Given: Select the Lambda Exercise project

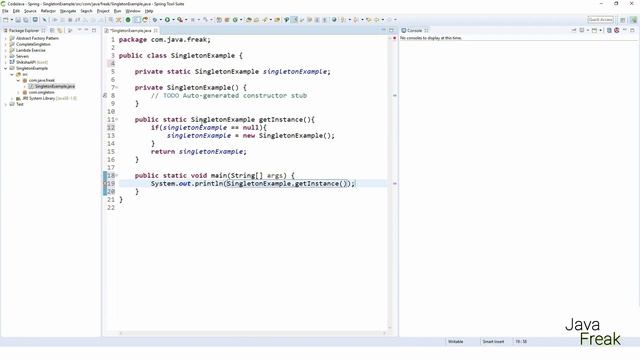Looking at the screenshot, I should click(x=31, y=50).
